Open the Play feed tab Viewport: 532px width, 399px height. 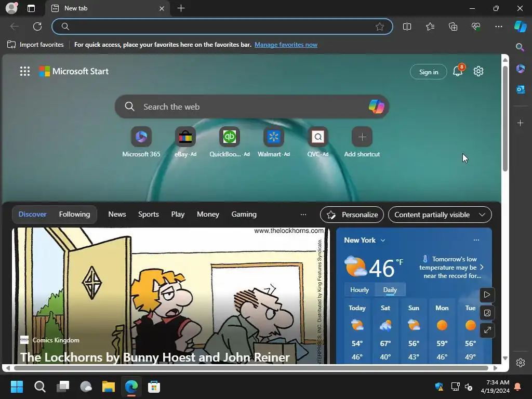tap(178, 214)
